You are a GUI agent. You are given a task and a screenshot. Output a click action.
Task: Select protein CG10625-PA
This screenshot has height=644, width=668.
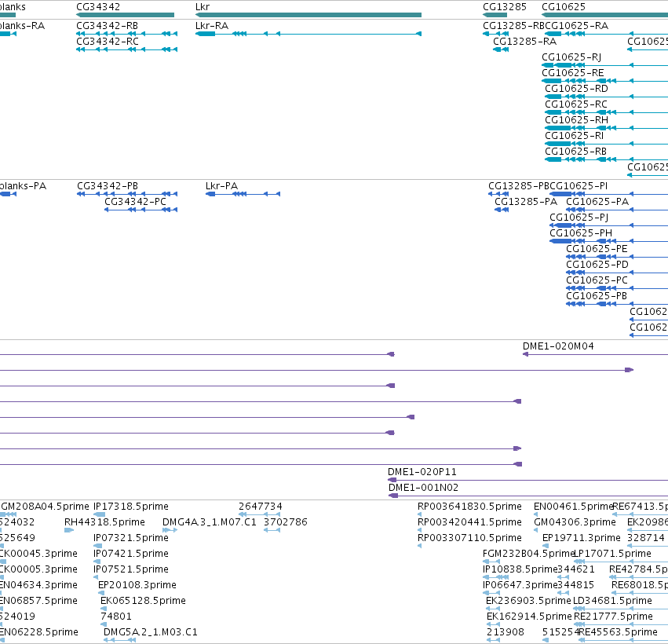(597, 202)
